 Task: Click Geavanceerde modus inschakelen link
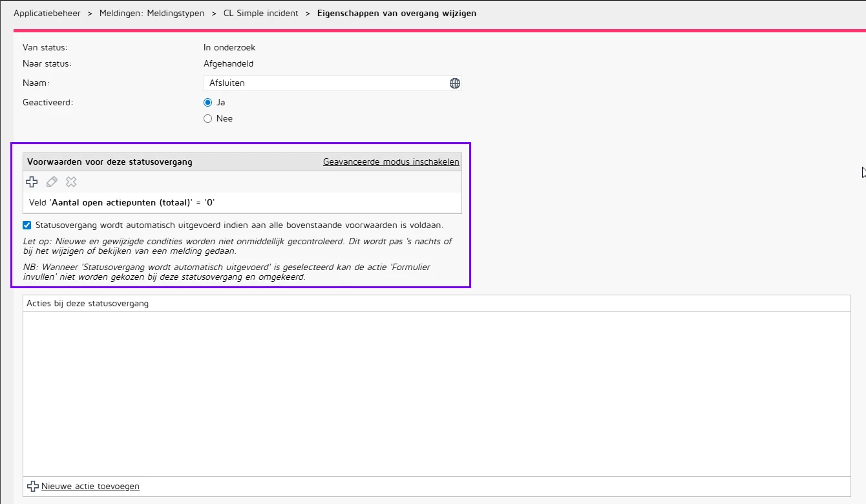(x=391, y=162)
